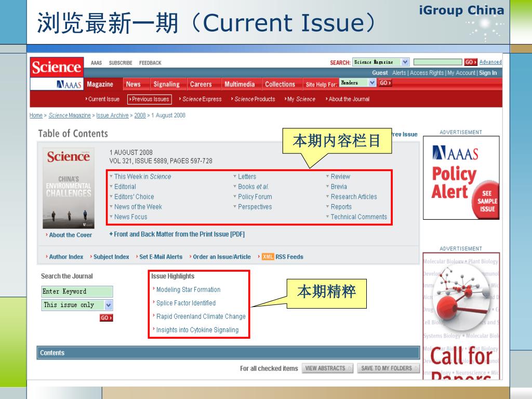This screenshot has height=399, width=532.
Task: Click the Sign In link
Action: (488, 73)
